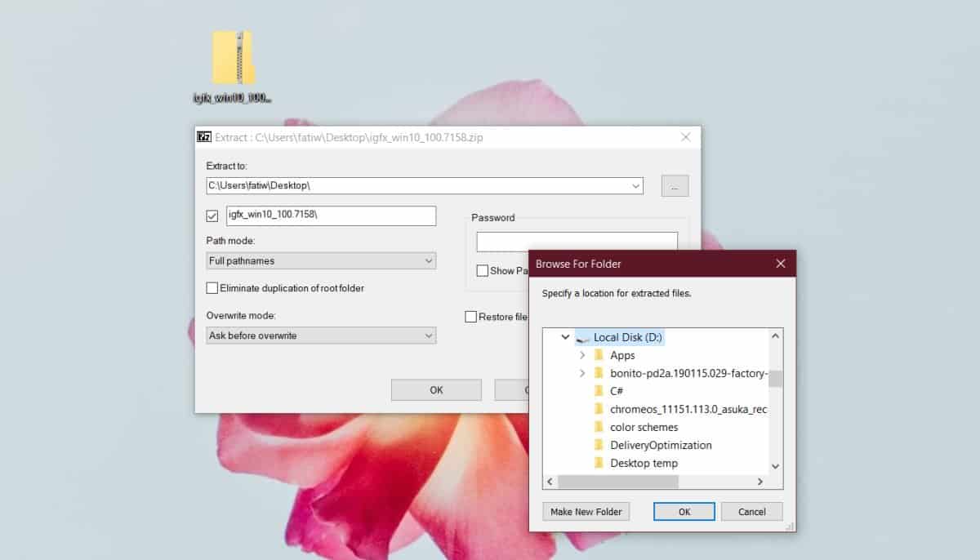Click the Make New Folder button

click(586, 511)
